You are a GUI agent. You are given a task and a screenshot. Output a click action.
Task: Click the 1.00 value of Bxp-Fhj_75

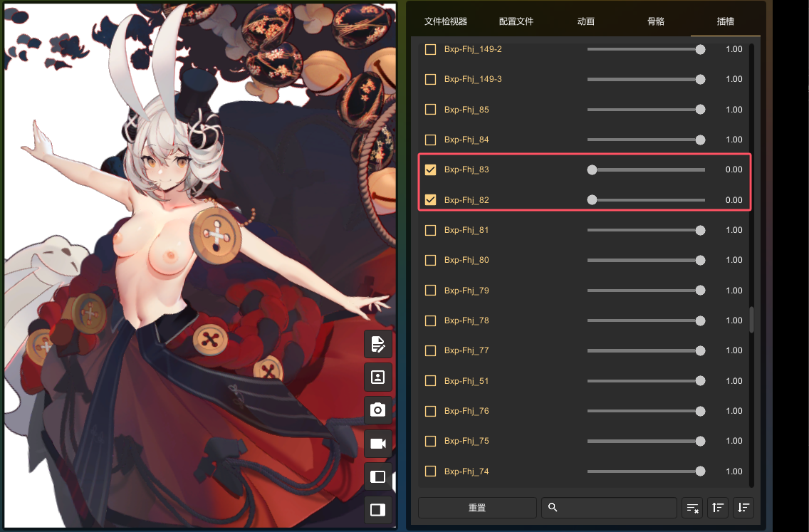(734, 441)
